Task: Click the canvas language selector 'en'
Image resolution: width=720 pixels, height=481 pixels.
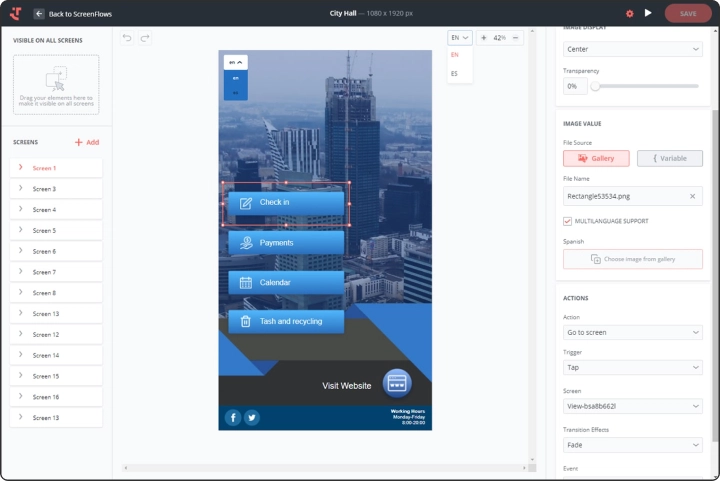Action: [236, 62]
